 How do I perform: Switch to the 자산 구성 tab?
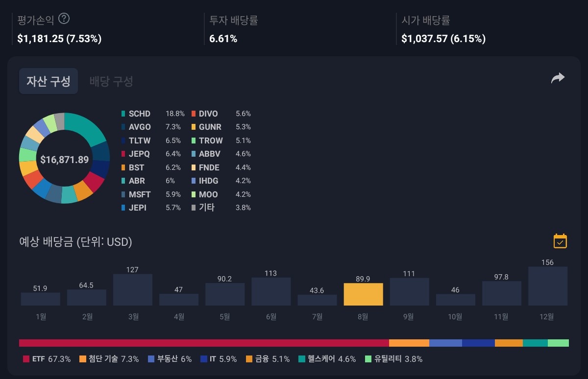pos(49,81)
